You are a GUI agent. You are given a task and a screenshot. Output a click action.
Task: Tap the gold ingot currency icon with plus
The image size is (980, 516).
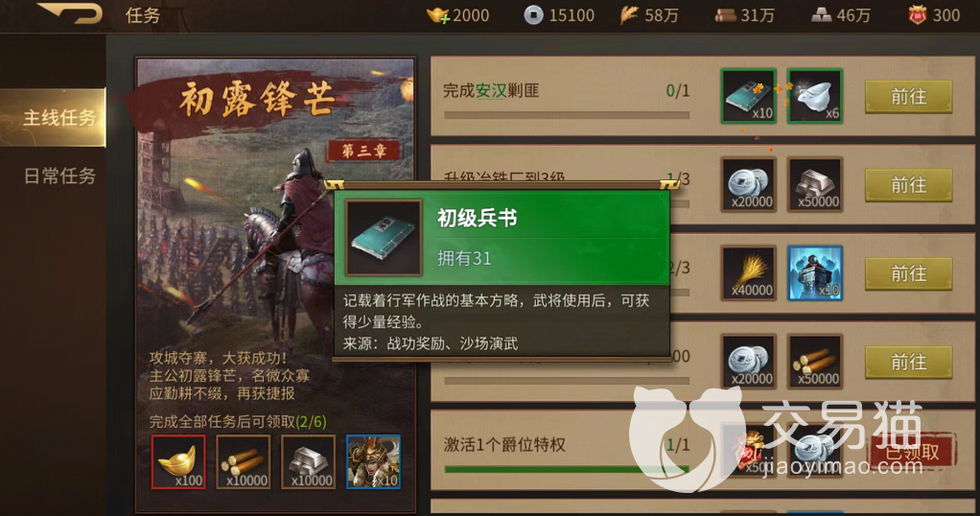437,15
